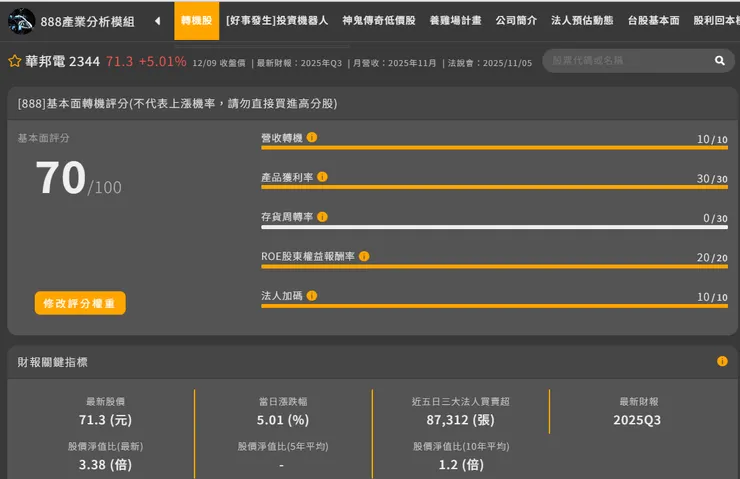Click the 888產業分析模組 title text
The image size is (740, 479).
(87, 22)
